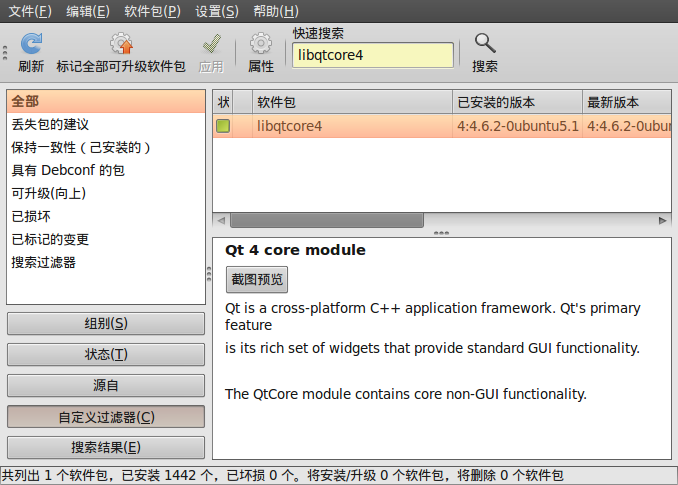Click the QtCore module description sentence

coord(406,394)
